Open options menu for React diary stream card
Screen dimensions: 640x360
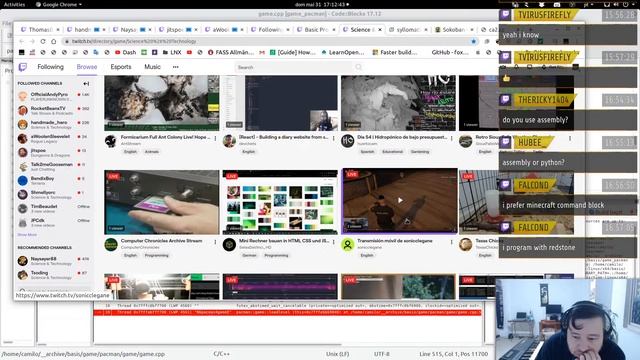pyautogui.click(x=334, y=138)
